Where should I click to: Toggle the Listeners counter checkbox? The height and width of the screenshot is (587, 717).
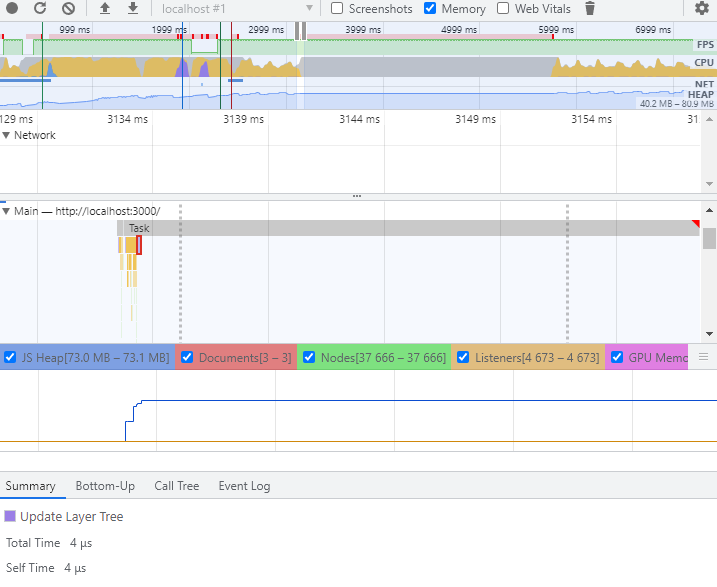(x=463, y=357)
